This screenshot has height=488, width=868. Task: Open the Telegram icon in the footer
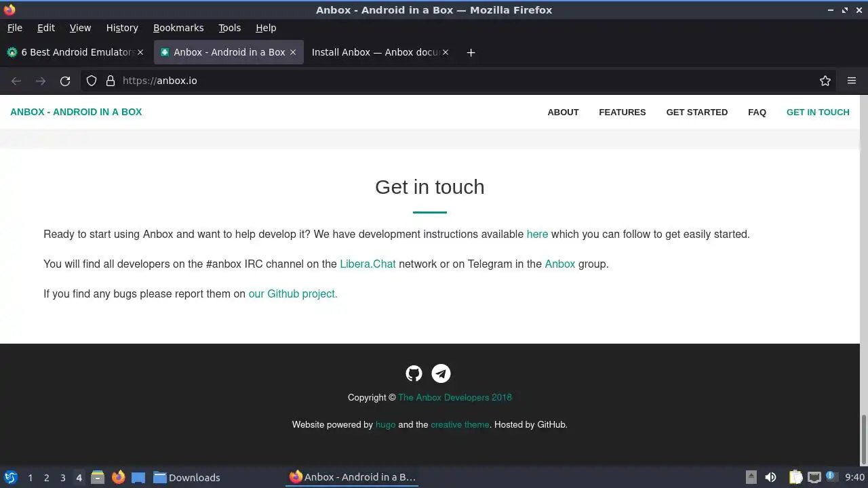coord(441,373)
